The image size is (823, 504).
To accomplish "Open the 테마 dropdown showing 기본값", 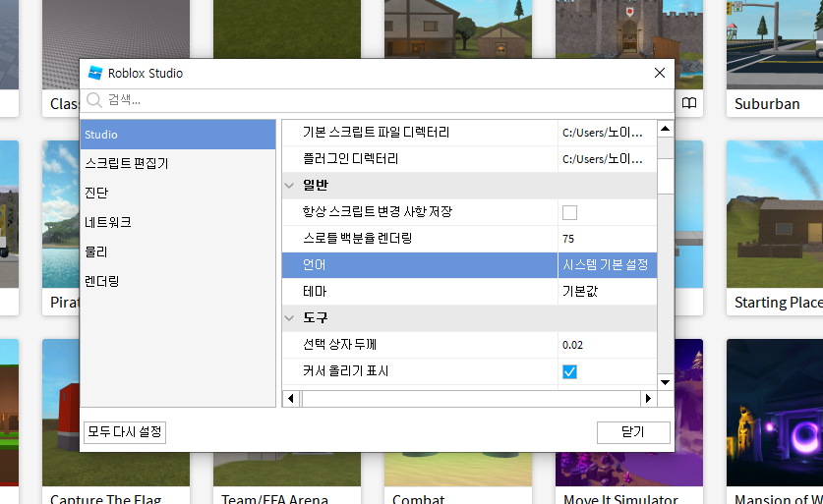I will point(607,292).
